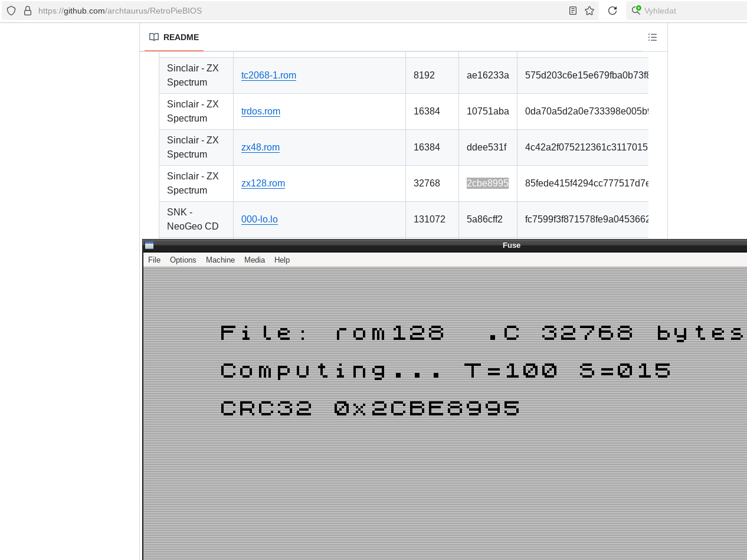The image size is (747, 560).
Task: Click the 575d203c6e15 hash cell
Action: (583, 75)
